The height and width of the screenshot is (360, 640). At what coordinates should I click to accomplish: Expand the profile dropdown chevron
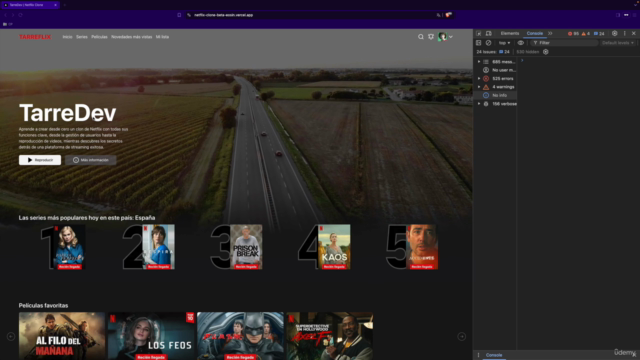tap(451, 37)
